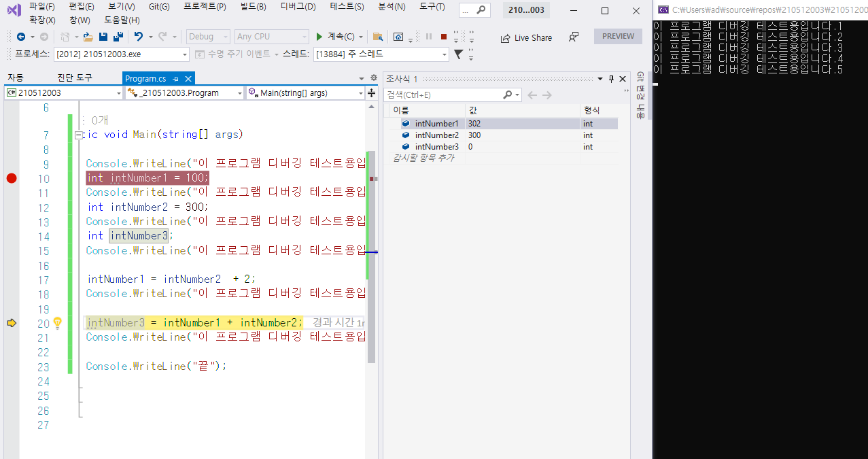
Task: Switch to the 자동 tab
Action: point(16,78)
